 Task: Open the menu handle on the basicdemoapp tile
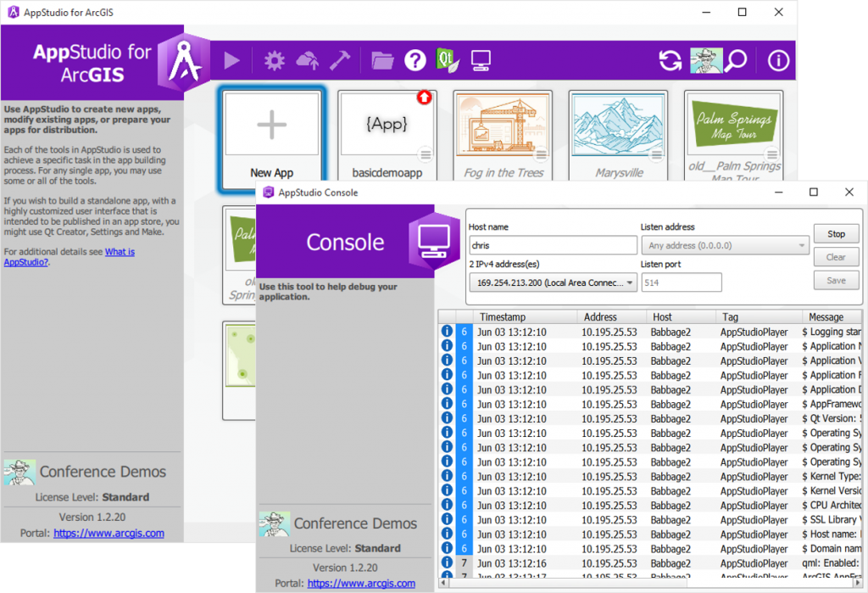[x=426, y=154]
